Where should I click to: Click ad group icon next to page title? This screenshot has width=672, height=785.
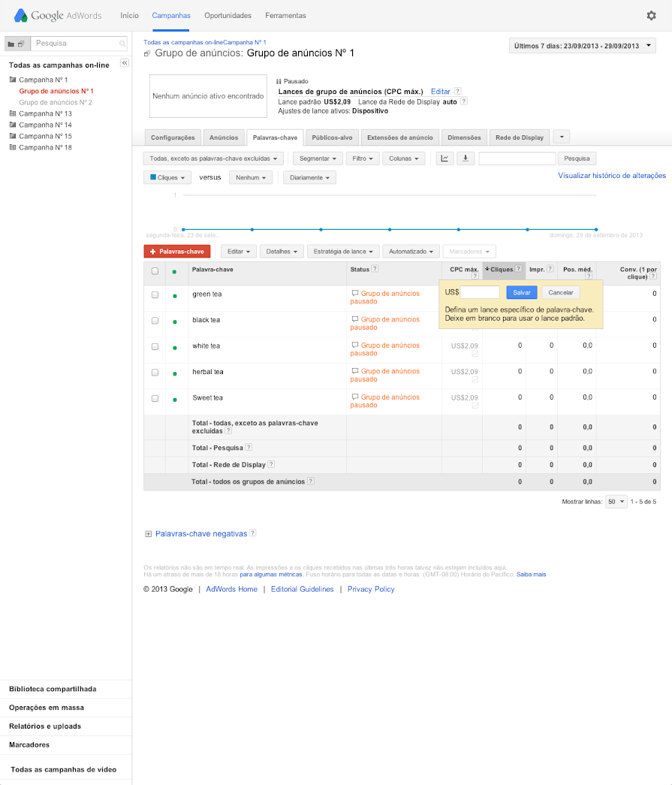pos(147,53)
